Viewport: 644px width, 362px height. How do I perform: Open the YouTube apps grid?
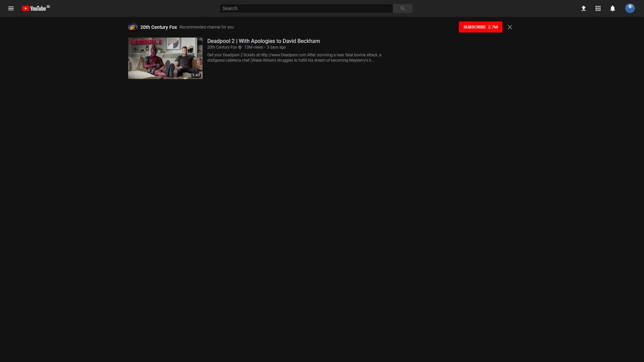(x=598, y=9)
